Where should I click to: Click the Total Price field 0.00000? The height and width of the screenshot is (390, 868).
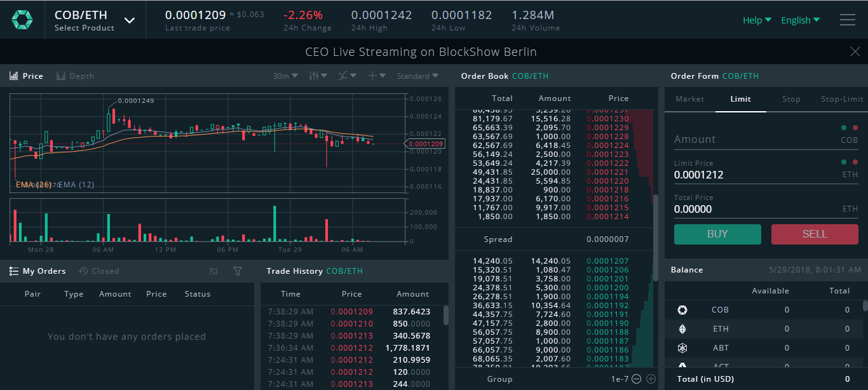(766, 209)
